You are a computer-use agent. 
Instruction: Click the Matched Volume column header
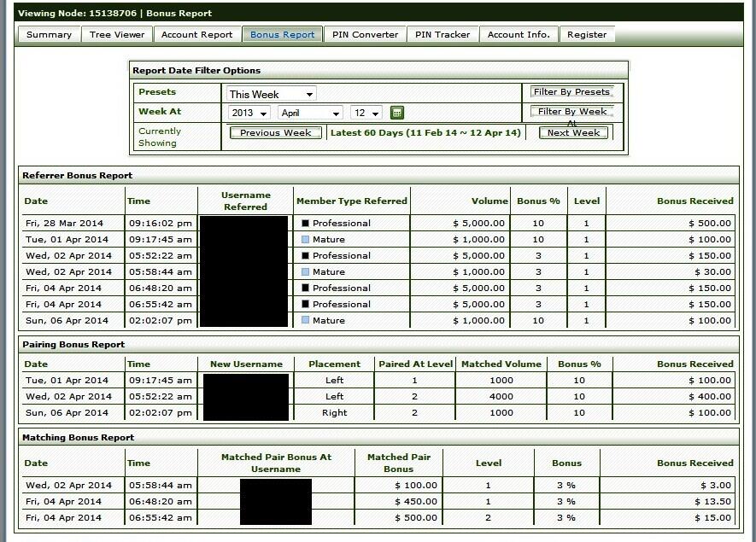point(501,364)
